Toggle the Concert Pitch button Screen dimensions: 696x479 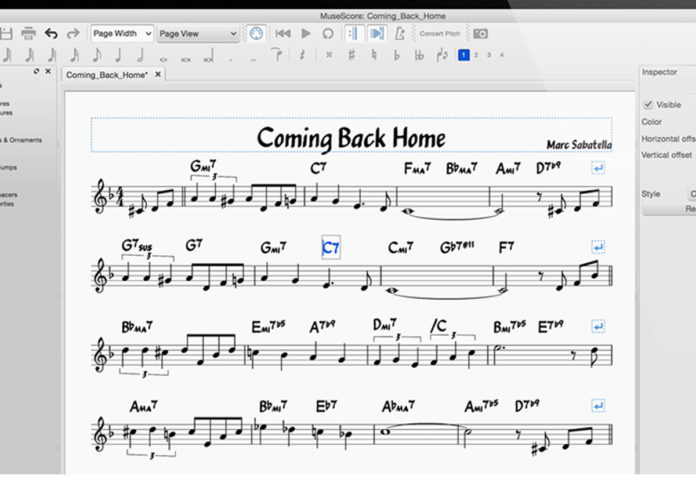440,34
